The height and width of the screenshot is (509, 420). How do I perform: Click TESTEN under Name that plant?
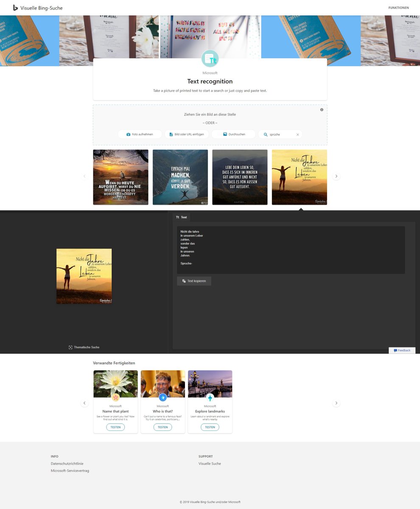pyautogui.click(x=115, y=427)
